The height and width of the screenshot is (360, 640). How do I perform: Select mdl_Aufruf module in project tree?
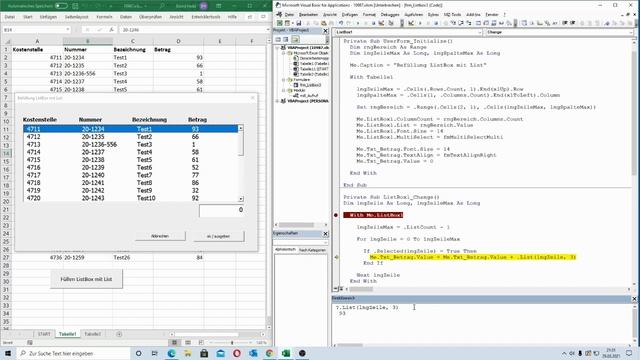305,96
